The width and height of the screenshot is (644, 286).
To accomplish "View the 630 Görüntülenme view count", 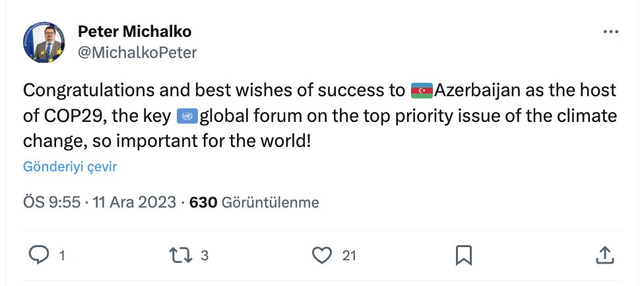I will tap(254, 202).
